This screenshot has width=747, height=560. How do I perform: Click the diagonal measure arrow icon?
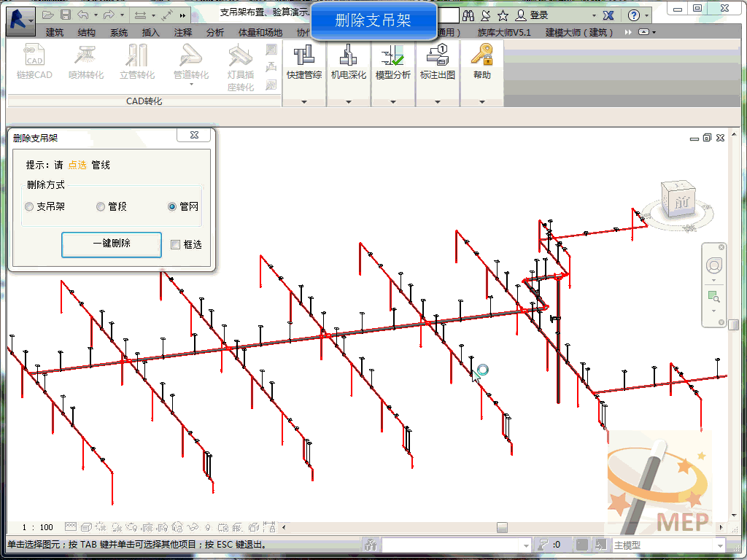click(x=167, y=15)
